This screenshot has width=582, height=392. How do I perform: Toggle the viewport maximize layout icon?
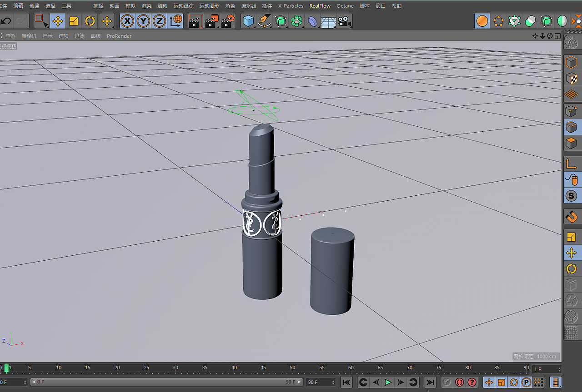point(557,36)
